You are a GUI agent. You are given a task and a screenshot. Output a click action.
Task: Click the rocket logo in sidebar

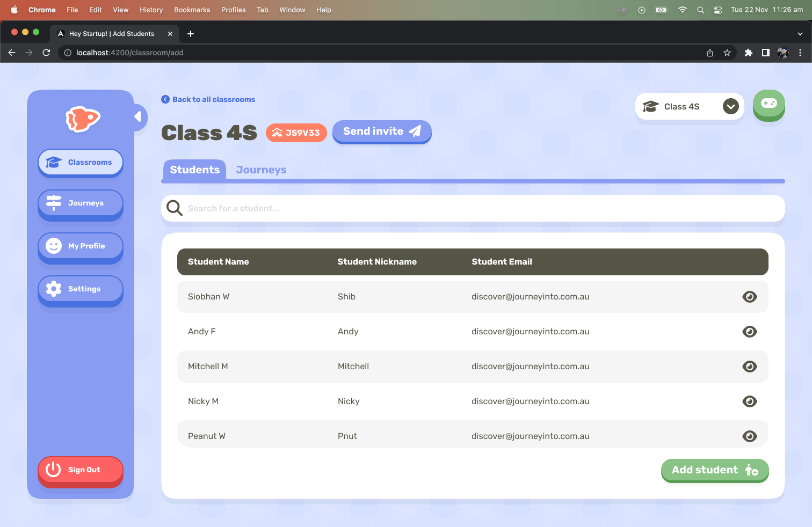(82, 119)
